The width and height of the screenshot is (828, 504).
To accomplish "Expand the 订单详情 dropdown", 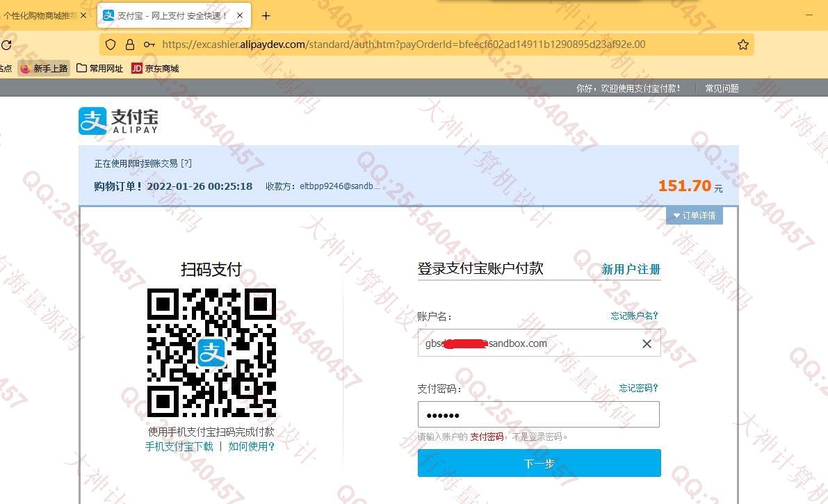I will pyautogui.click(x=695, y=216).
